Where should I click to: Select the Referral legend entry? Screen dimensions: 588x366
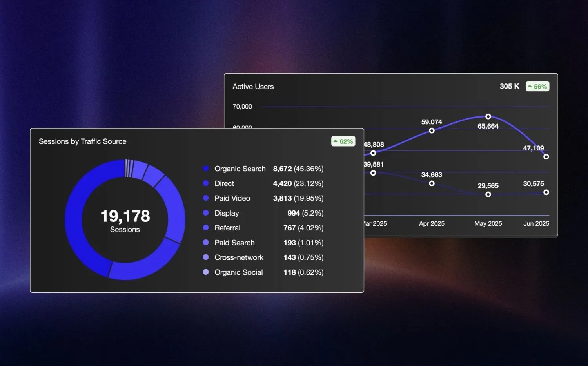click(x=227, y=228)
